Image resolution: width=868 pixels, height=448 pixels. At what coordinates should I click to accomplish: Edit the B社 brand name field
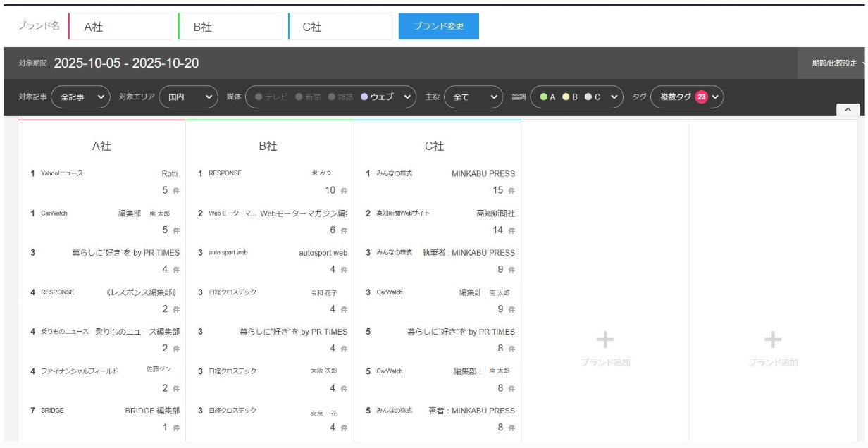(x=230, y=27)
